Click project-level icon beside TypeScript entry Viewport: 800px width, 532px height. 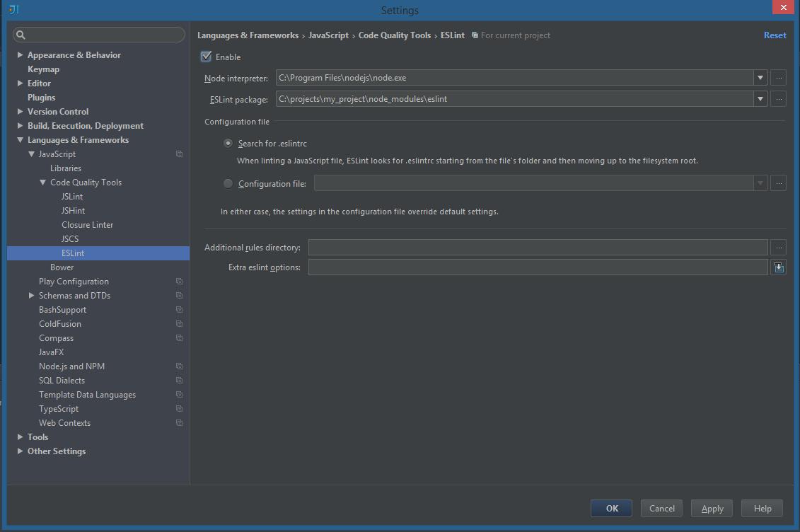tap(179, 409)
